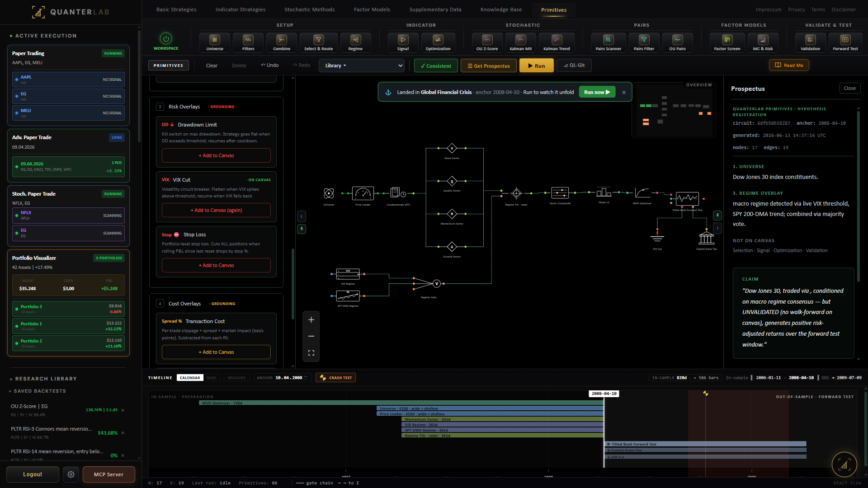868x488 pixels.
Task: Click Get Prospectus button
Action: point(489,66)
